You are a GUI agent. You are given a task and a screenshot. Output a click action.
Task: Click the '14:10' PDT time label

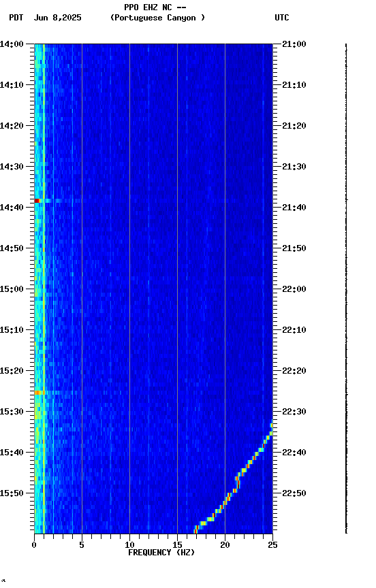(x=12, y=85)
